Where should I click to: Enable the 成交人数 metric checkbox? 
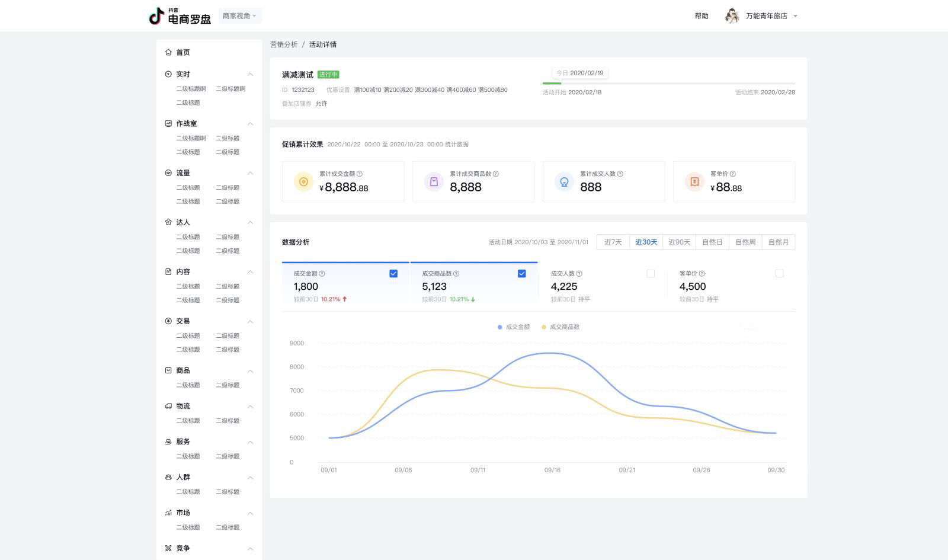tap(651, 274)
